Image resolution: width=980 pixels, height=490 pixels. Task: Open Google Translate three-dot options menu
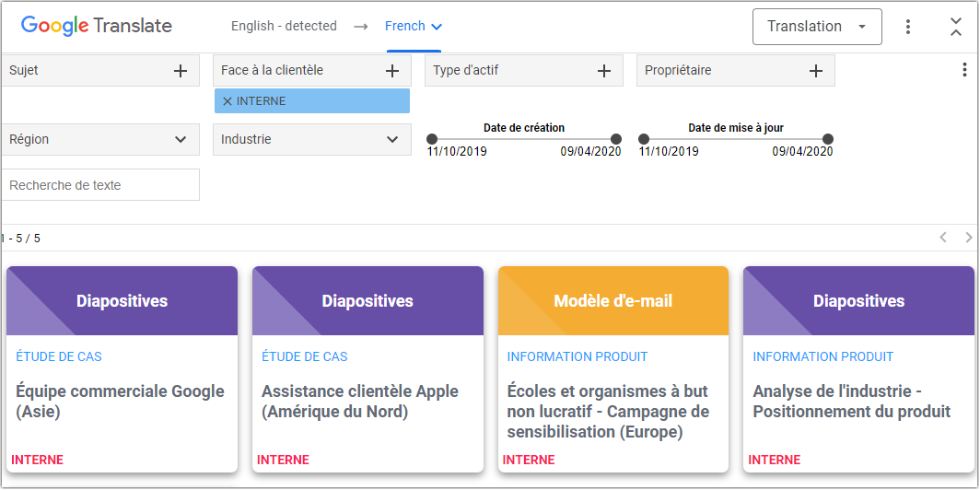pos(908,27)
